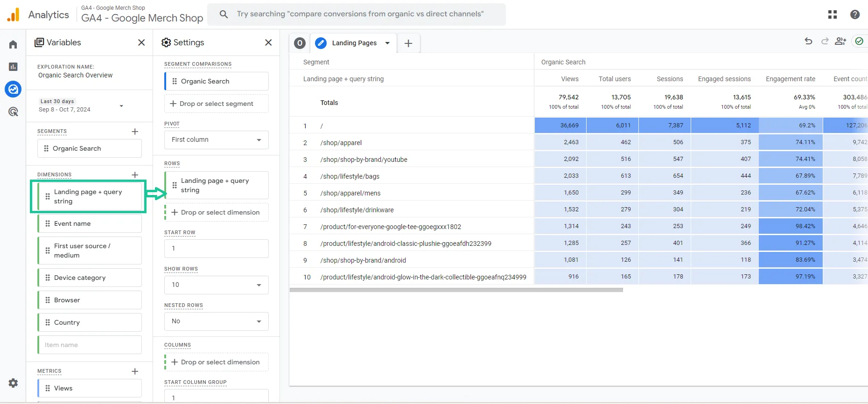Add a new exploration tab
Viewport: 868px width, 404px height.
[408, 43]
